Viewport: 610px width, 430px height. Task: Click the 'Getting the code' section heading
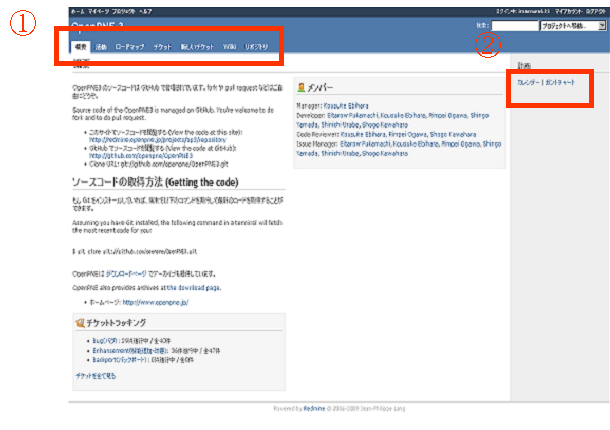click(155, 182)
